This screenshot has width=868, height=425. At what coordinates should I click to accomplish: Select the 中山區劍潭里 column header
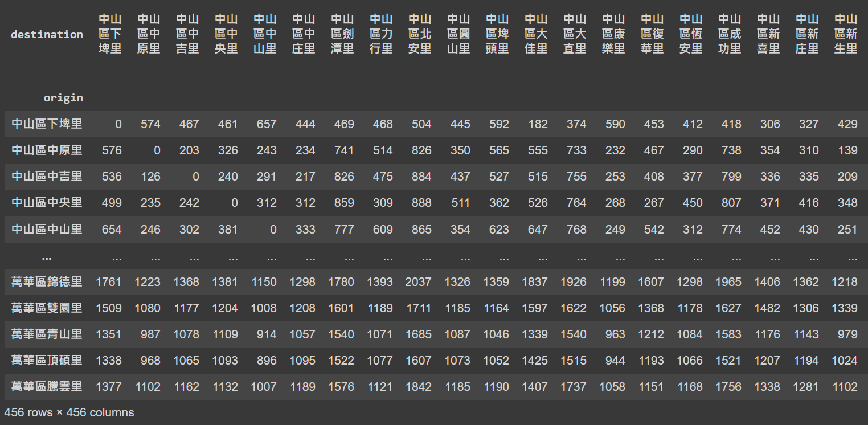coord(342,34)
